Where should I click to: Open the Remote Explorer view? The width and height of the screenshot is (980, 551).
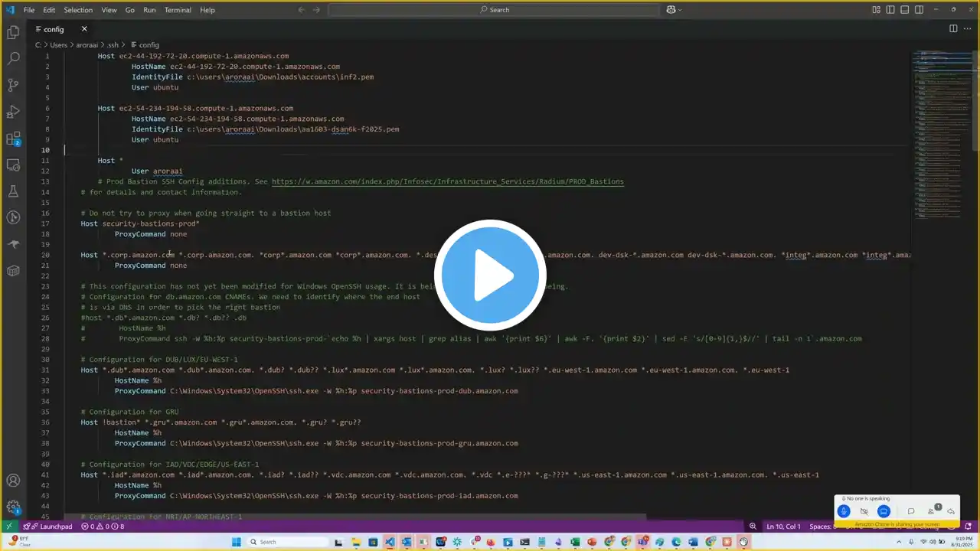[13, 165]
